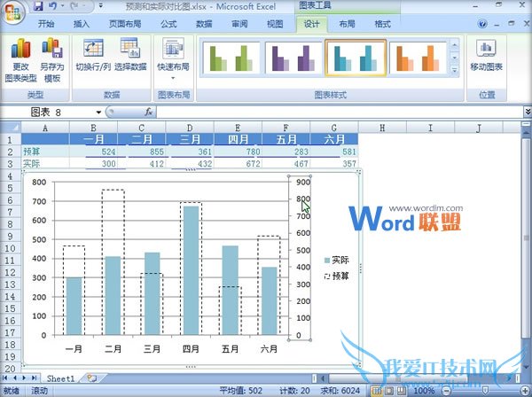This screenshot has width=532, height=397.
Task: Click the select-all corner of the sheet
Action: (11, 128)
